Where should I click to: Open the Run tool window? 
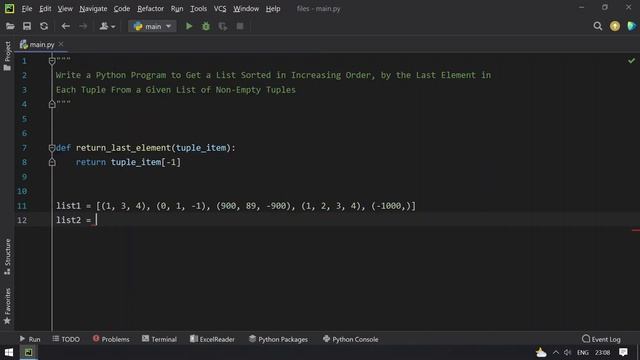pyautogui.click(x=30, y=339)
